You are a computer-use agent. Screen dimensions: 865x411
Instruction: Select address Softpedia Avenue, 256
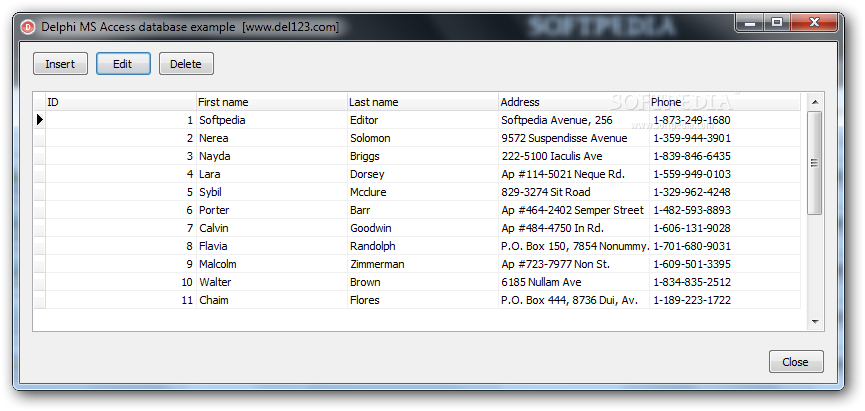(x=574, y=120)
